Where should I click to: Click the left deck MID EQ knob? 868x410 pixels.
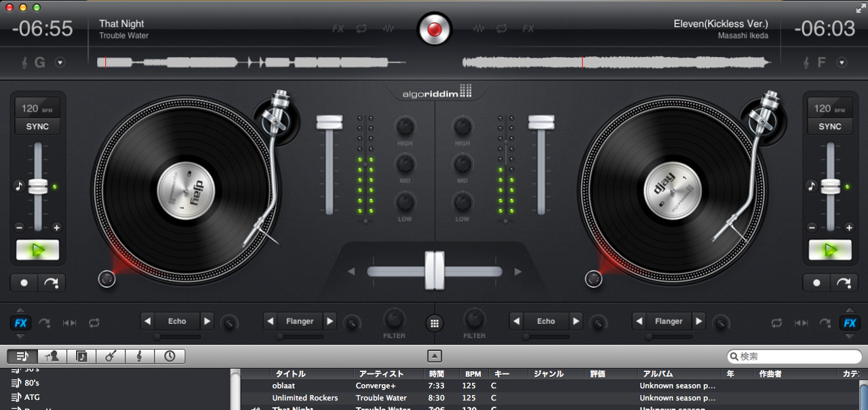coord(406,164)
